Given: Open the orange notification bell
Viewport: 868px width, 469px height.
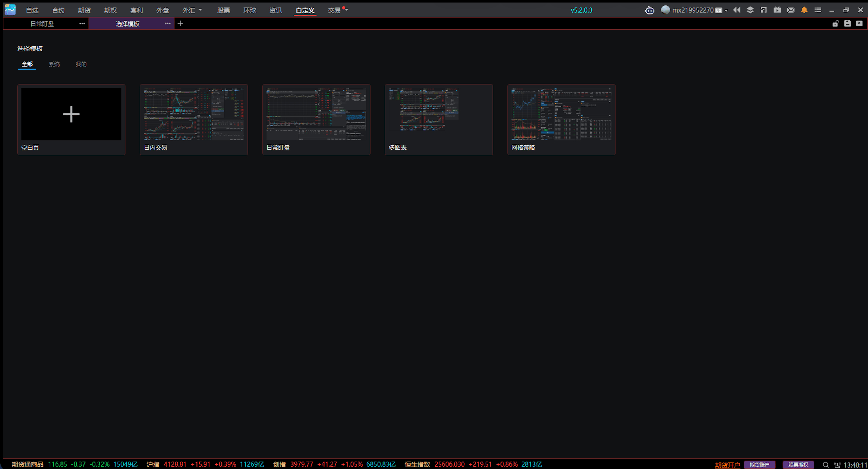Looking at the screenshot, I should click(804, 10).
